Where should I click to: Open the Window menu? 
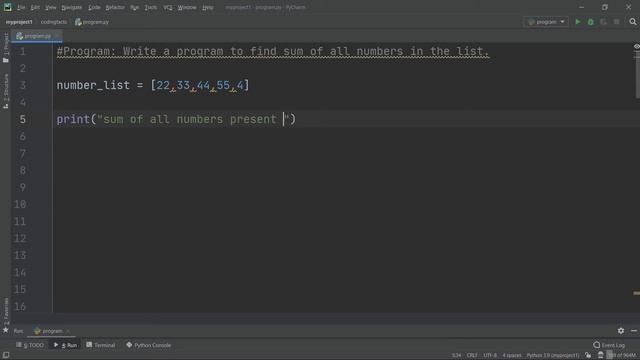click(x=187, y=7)
